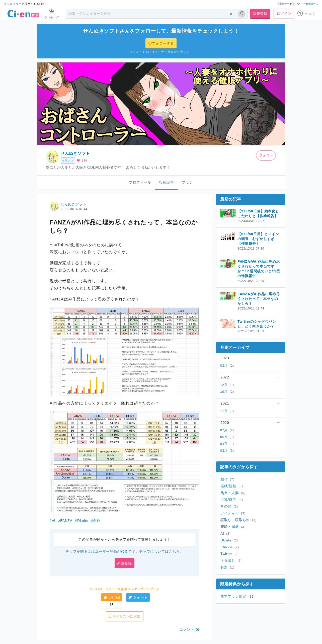Screen dimensions: 322x644
Task: Collapse the 2021 archive section
Action: coord(278,403)
